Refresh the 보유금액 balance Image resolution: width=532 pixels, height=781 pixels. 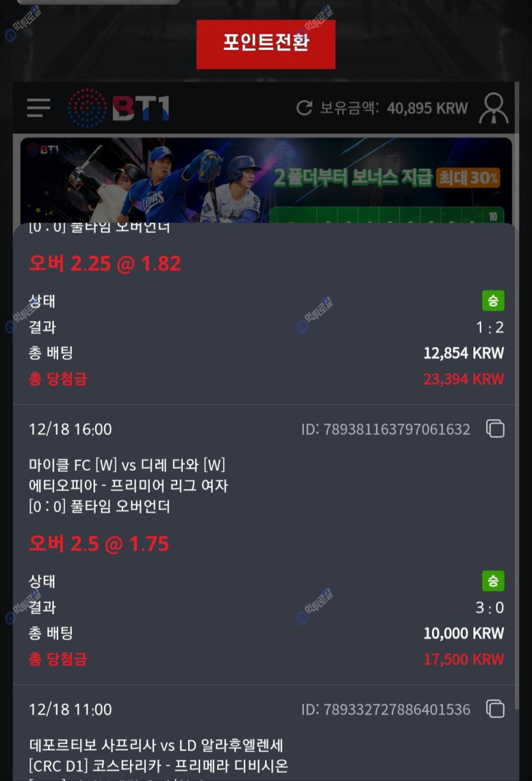(304, 108)
